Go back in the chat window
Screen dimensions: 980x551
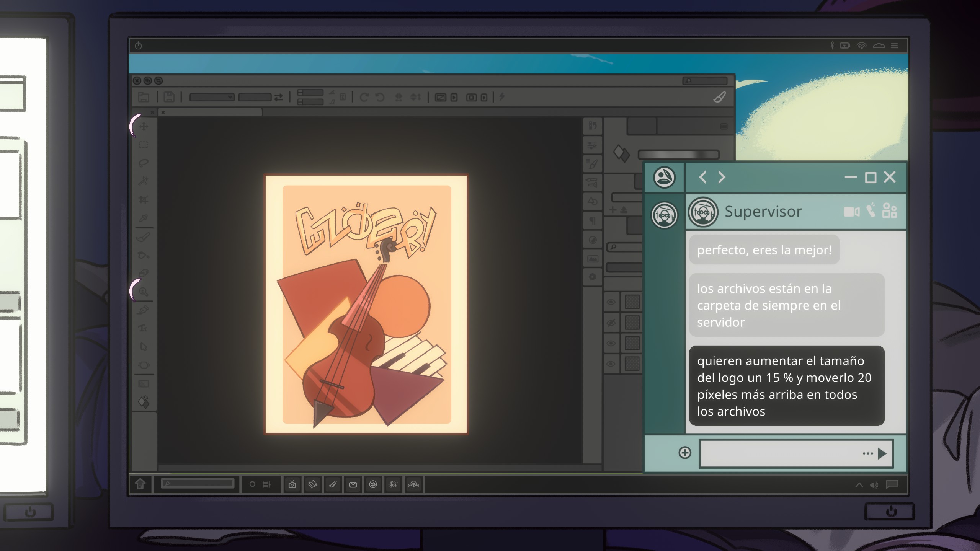point(702,177)
